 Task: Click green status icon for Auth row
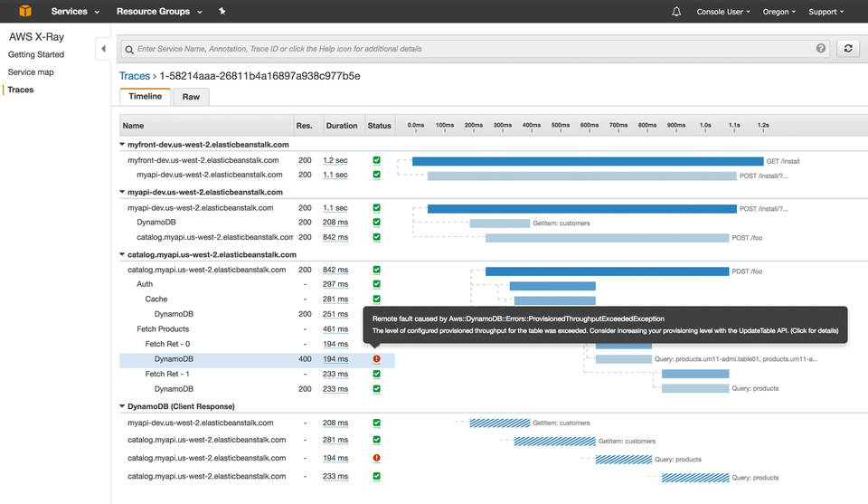tap(376, 284)
